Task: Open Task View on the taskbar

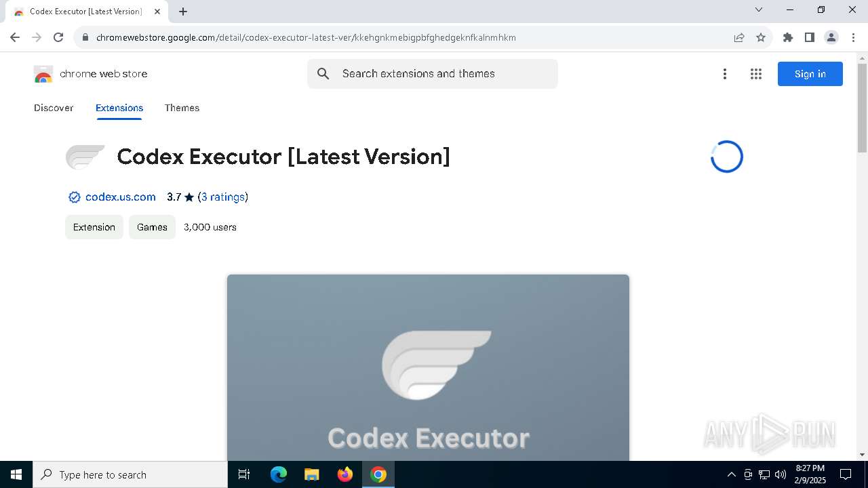Action: tap(244, 474)
